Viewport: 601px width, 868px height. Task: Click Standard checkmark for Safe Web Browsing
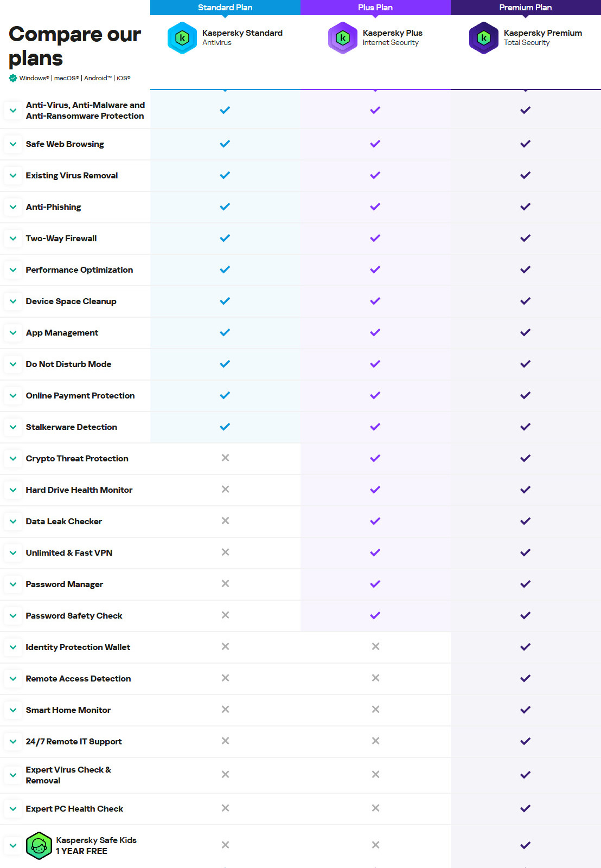225,144
